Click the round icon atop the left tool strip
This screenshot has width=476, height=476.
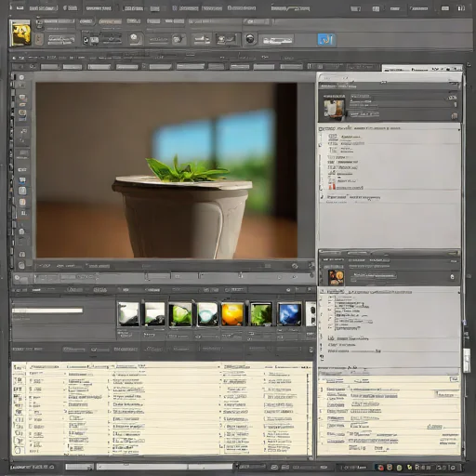[x=21, y=77]
